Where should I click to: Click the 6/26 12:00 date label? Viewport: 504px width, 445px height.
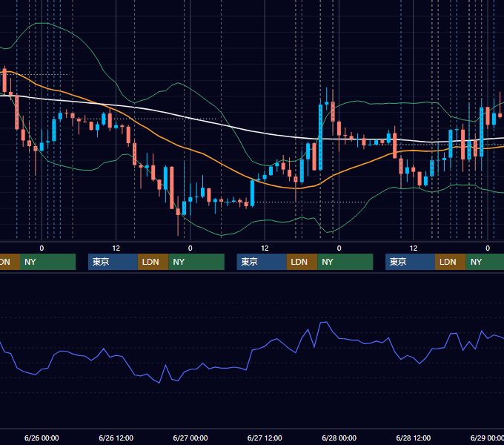pos(116,438)
